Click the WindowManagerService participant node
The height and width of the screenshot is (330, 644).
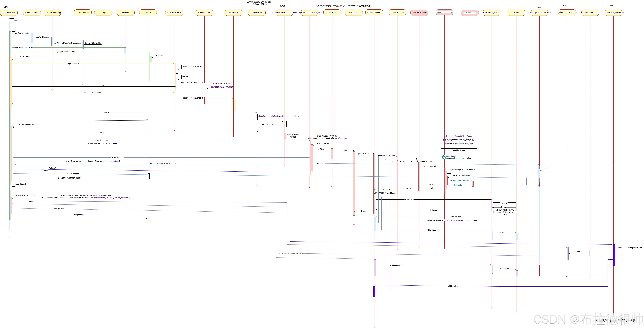(567, 12)
